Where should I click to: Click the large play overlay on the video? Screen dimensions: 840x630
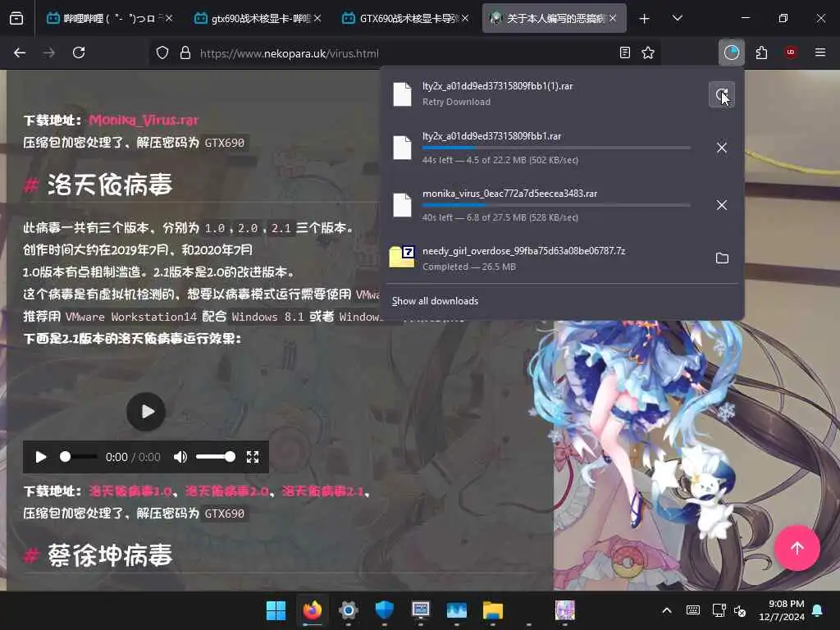pos(146,412)
